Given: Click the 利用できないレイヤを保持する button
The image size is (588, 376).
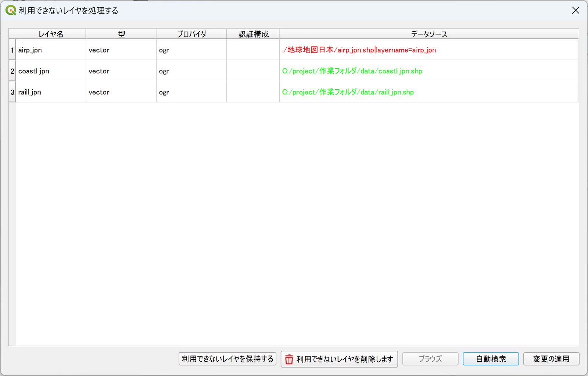Looking at the screenshot, I should coord(227,359).
